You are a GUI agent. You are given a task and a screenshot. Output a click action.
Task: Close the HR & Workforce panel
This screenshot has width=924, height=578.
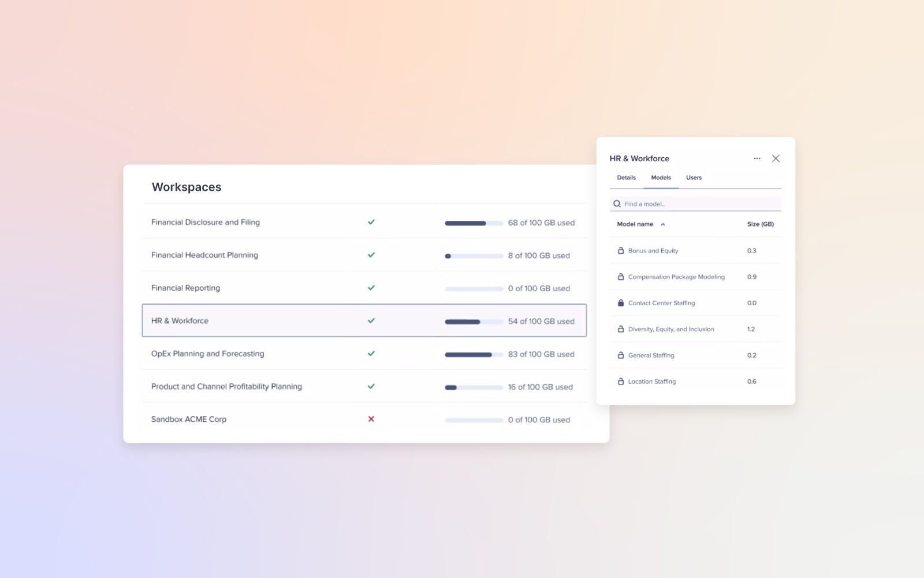click(776, 158)
